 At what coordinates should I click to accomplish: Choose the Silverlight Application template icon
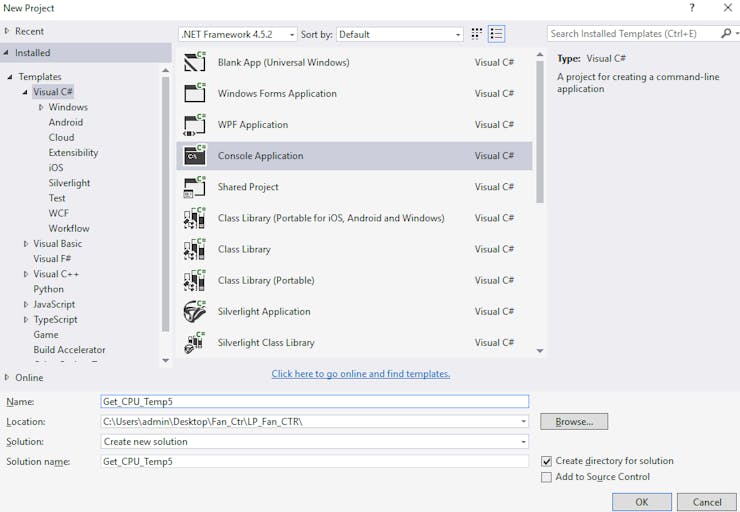coord(194,311)
